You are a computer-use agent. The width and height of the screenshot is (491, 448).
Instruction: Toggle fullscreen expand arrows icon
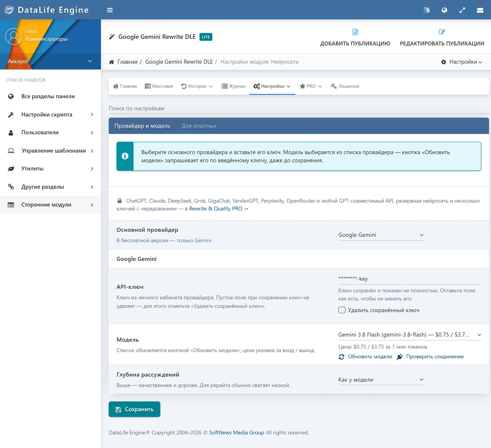tap(462, 10)
